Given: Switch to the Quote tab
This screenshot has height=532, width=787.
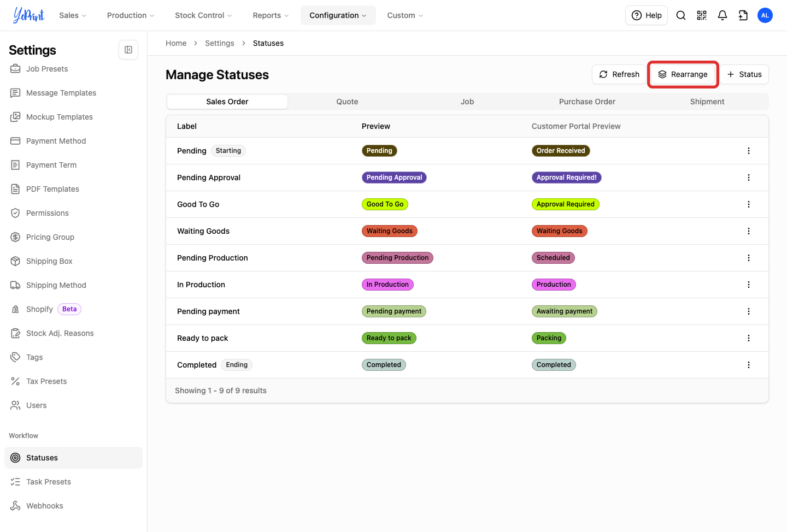Looking at the screenshot, I should point(347,102).
